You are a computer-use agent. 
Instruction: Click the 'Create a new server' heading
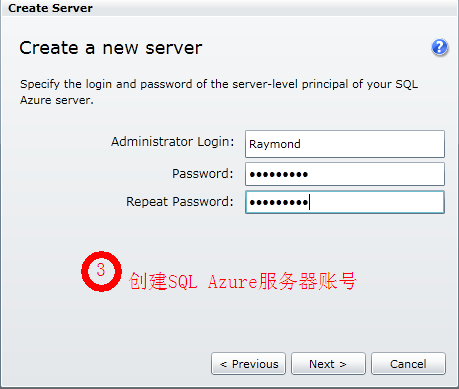[x=111, y=48]
